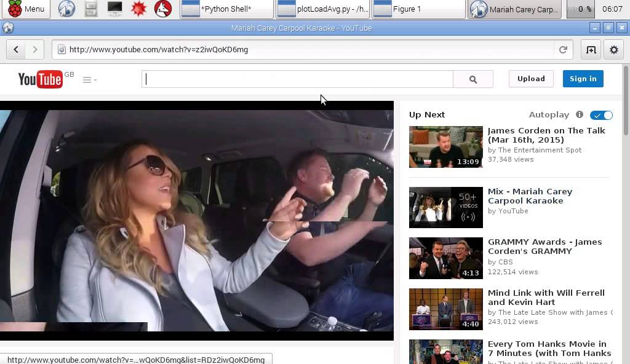Open browser settings gear menu

click(x=613, y=50)
